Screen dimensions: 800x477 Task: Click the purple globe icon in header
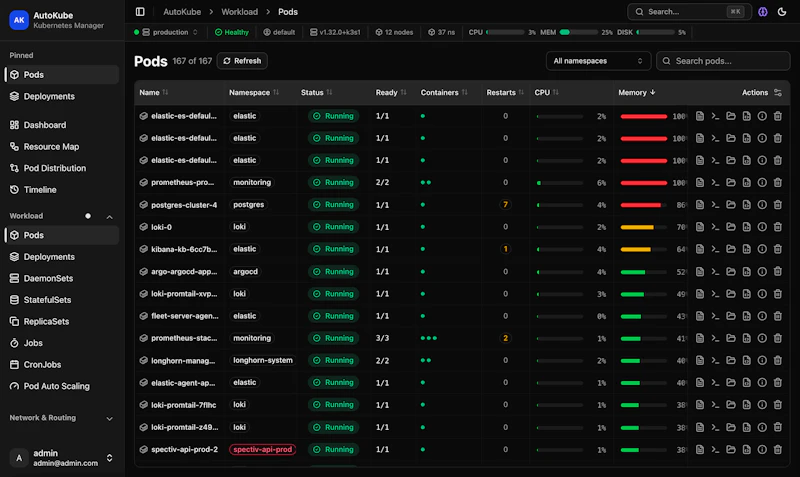(763, 11)
